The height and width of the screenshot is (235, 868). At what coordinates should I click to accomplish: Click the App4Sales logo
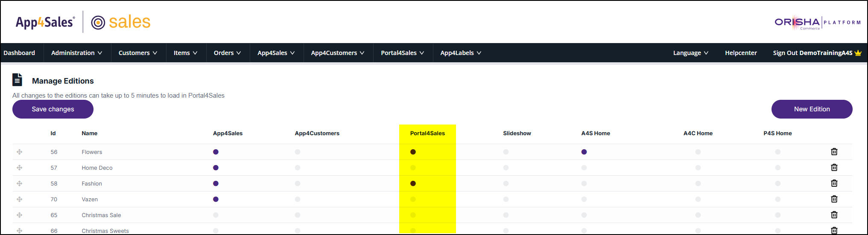tap(45, 22)
